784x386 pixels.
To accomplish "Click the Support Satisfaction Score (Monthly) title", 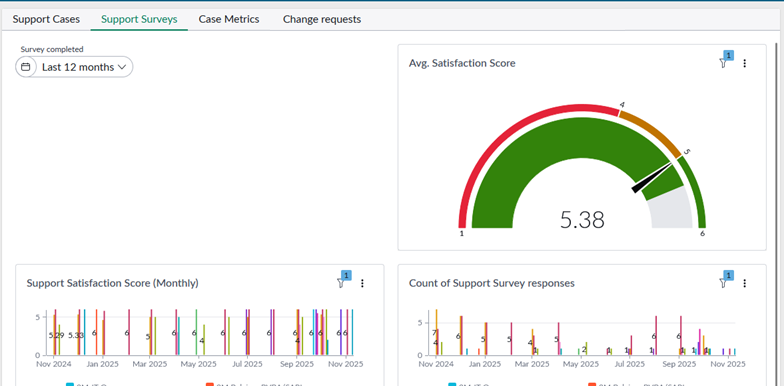I will click(x=112, y=284).
